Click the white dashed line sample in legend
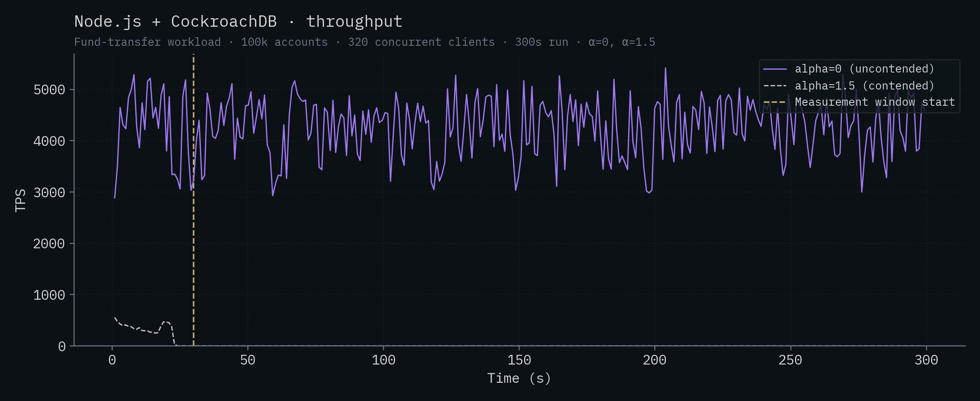This screenshot has height=401, width=980. tap(775, 86)
